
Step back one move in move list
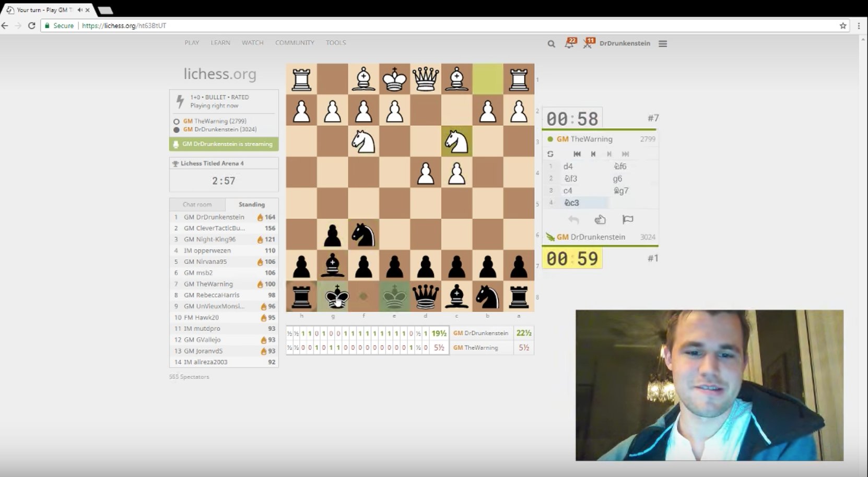point(593,154)
